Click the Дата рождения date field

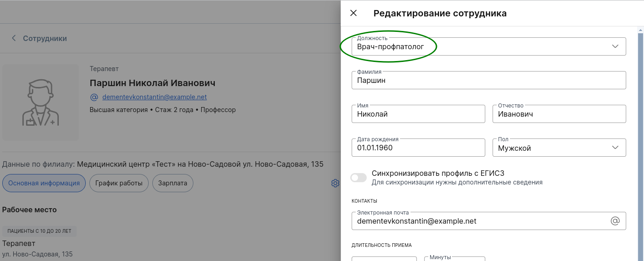pos(418,148)
